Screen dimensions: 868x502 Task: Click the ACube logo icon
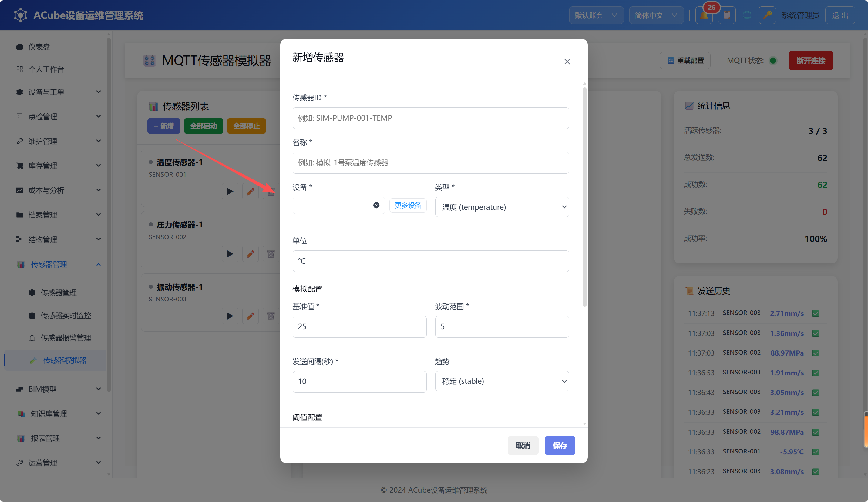point(20,15)
